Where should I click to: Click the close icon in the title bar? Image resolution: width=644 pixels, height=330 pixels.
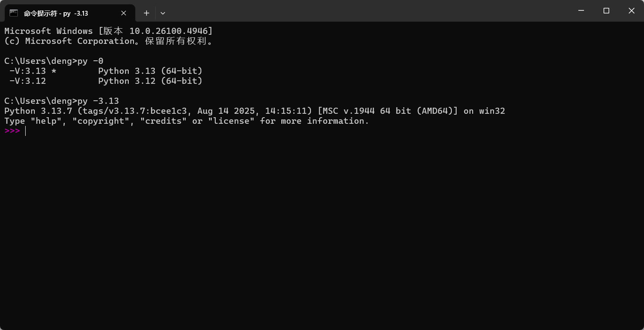point(631,11)
